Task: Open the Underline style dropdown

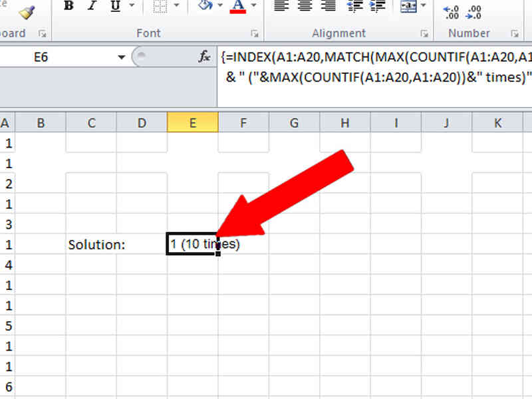Action: tap(132, 5)
